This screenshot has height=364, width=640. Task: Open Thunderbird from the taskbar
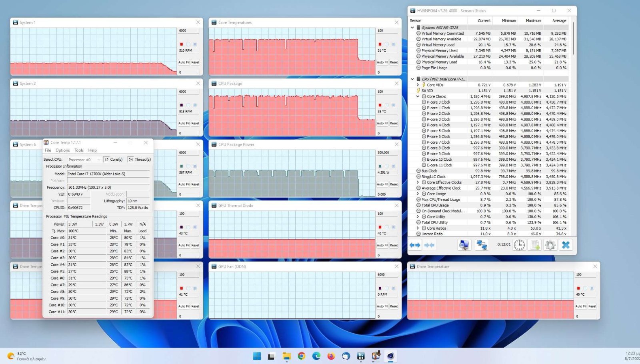[346, 356]
